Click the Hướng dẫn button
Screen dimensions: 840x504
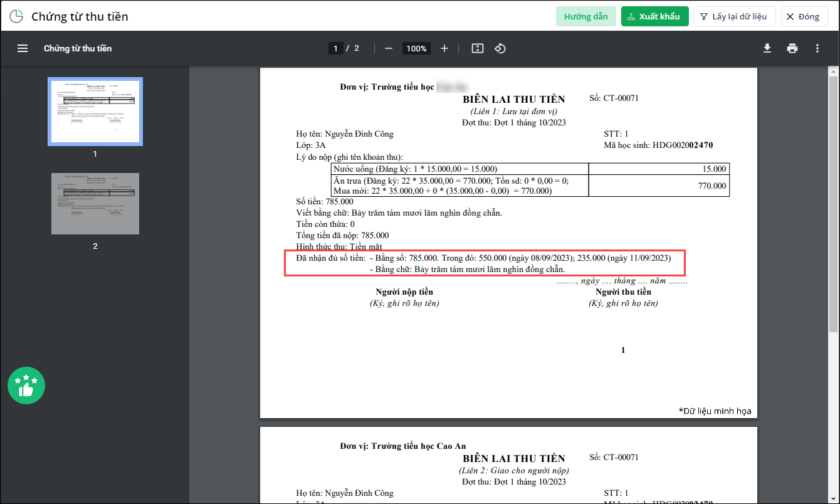[x=586, y=16]
